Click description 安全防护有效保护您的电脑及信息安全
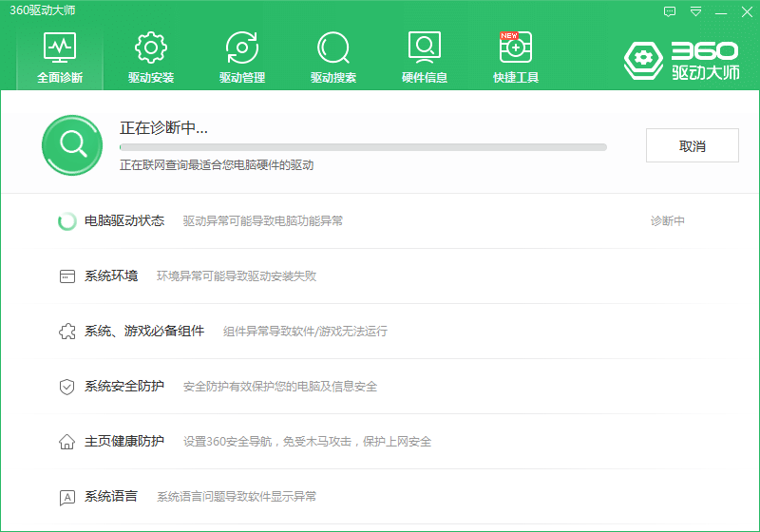Image resolution: width=760 pixels, height=532 pixels. coord(280,387)
